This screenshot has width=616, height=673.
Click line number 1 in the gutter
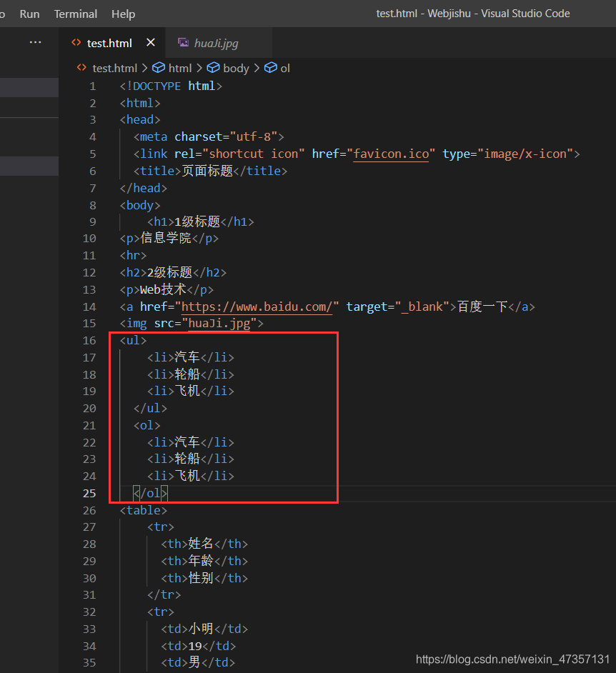(93, 86)
